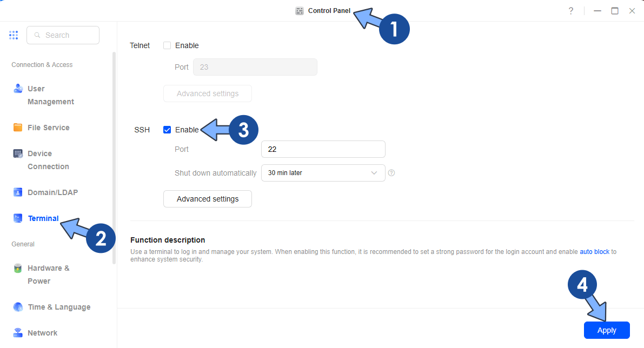Screen dimensions: 644x348
Task: Open SSH Advanced settings
Action: point(208,199)
